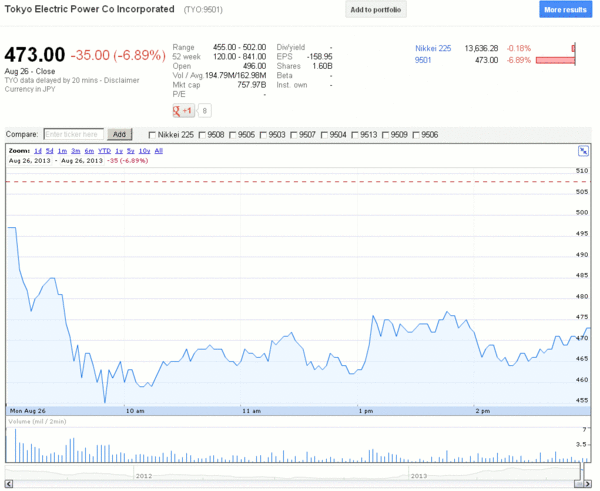Open the 9501 ticker link
This screenshot has width=600, height=491.
424,60
